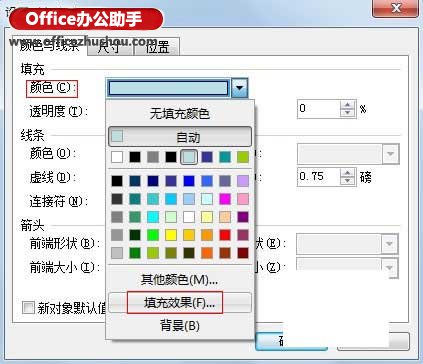Choose the 自动 color option
Viewport: 423px width, 364px height.
180,137
